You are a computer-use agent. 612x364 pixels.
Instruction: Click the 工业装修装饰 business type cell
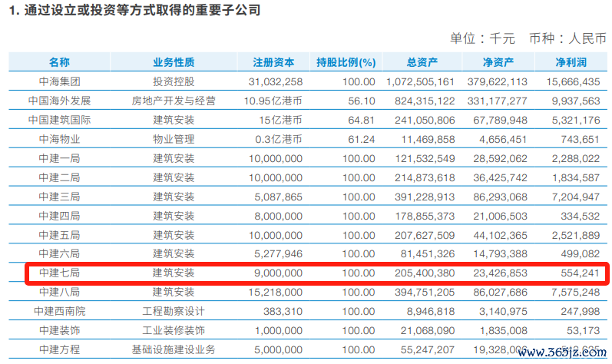(174, 330)
